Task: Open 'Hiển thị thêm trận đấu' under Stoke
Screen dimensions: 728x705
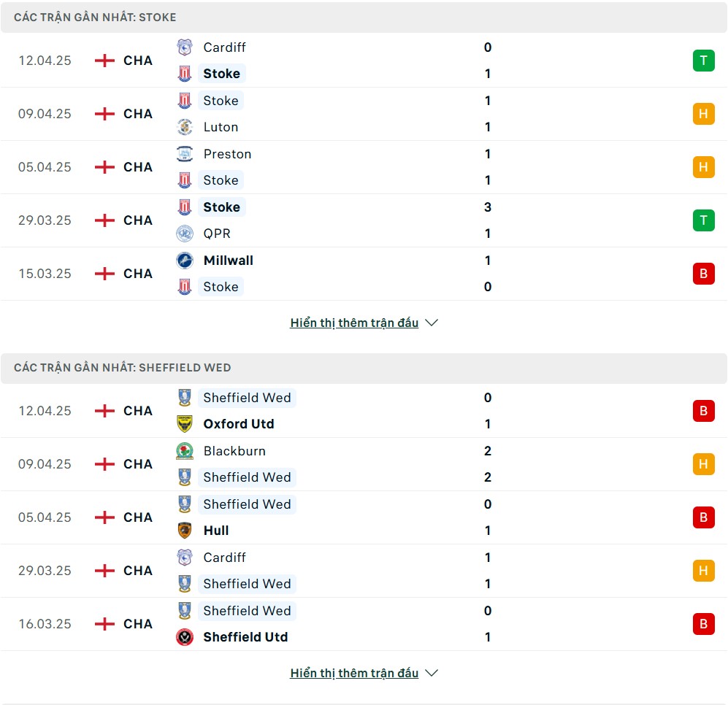Action: pyautogui.click(x=354, y=323)
